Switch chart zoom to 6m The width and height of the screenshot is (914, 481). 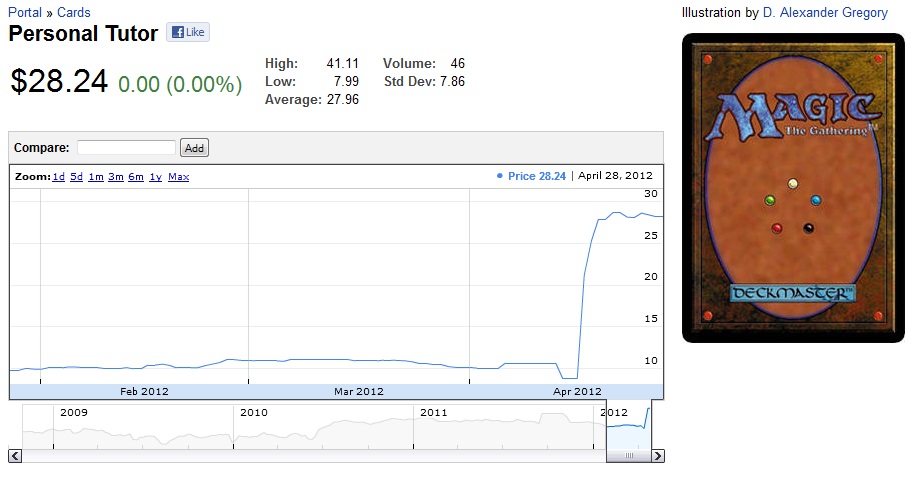pos(136,177)
